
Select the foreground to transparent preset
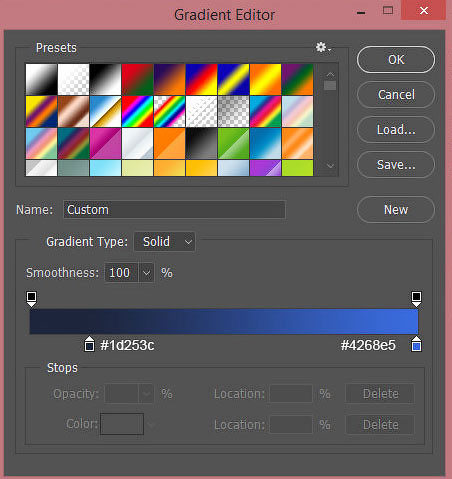(x=73, y=79)
